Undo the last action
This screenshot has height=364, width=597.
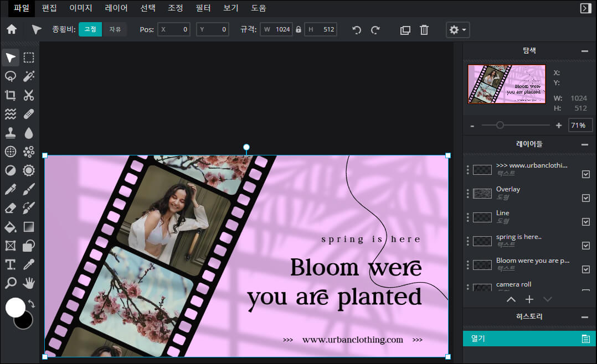pos(357,30)
